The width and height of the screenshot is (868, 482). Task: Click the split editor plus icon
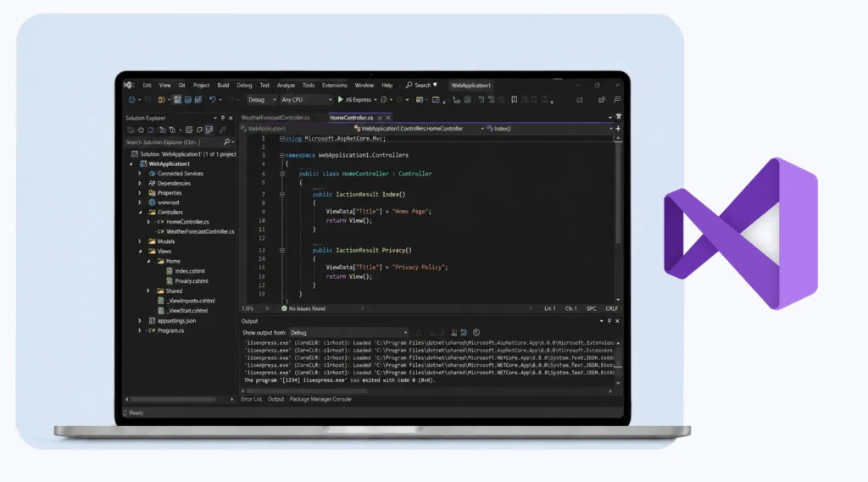point(618,129)
